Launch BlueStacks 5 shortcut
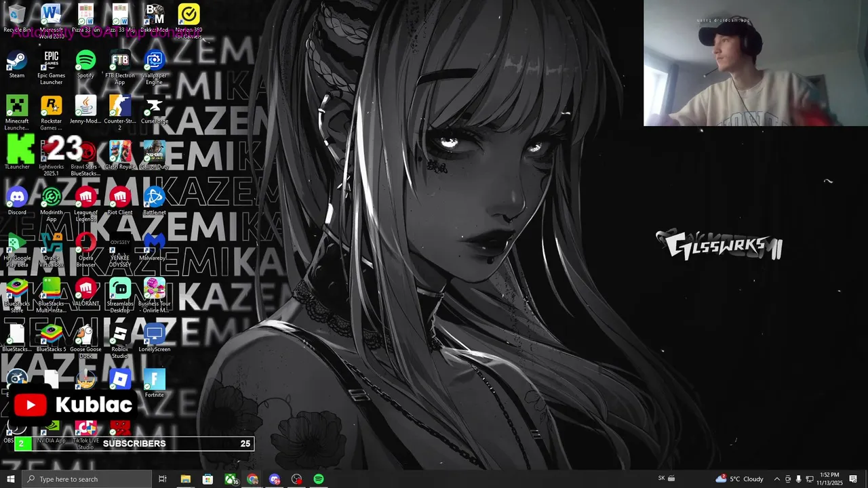868x488 pixels. point(52,338)
